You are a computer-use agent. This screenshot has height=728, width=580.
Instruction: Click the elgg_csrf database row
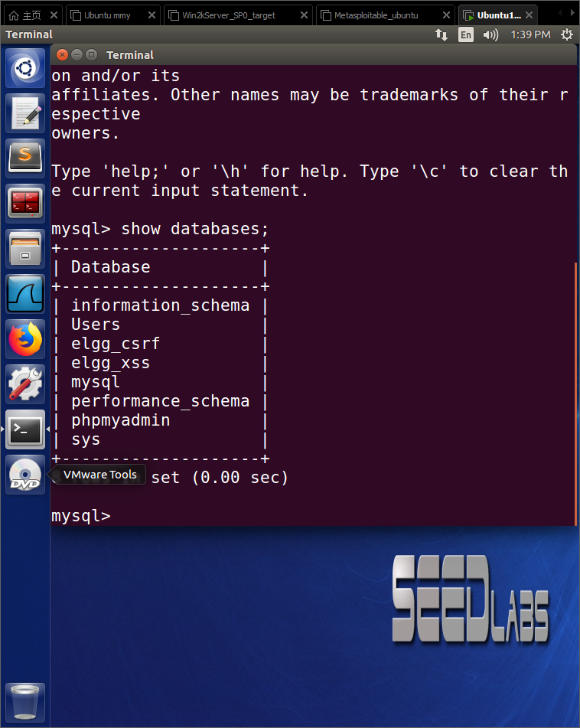click(x=160, y=344)
